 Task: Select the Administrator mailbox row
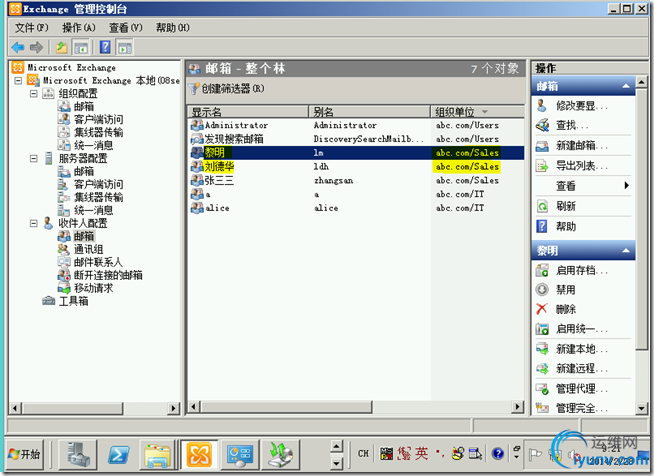coord(357,125)
